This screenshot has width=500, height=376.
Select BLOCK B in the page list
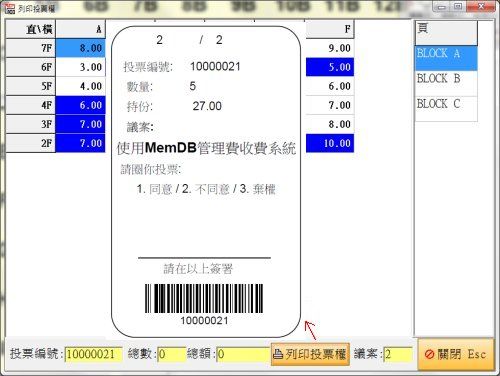(x=446, y=83)
